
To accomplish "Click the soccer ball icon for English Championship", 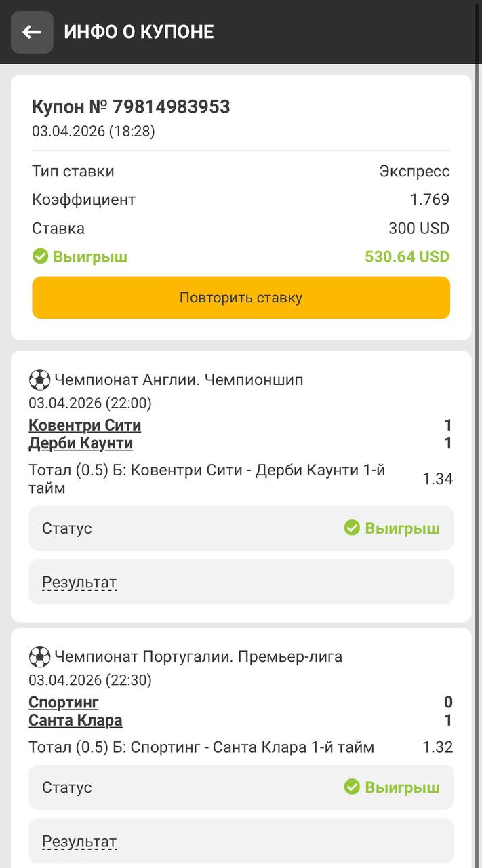I will coord(40,380).
